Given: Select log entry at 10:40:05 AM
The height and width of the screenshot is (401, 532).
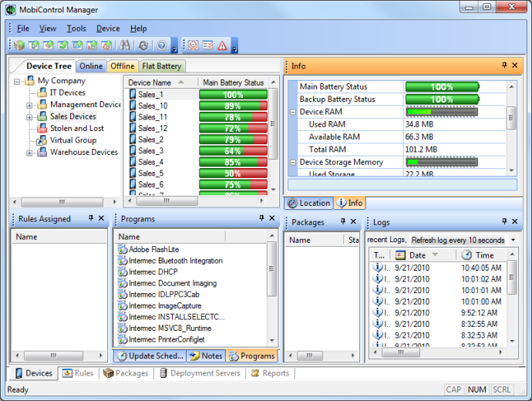Looking at the screenshot, I should pos(439,268).
